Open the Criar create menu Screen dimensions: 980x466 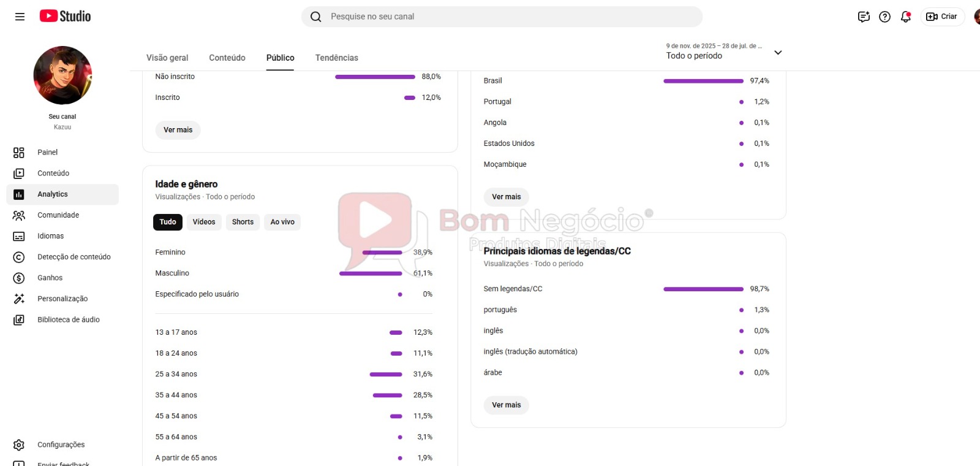(x=942, y=17)
